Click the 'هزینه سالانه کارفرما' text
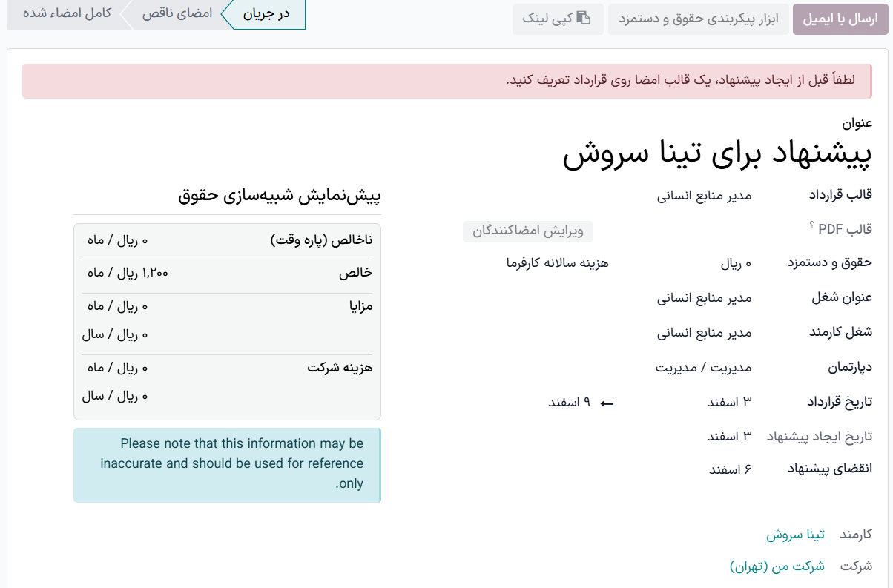This screenshot has height=588, width=893. 557,263
